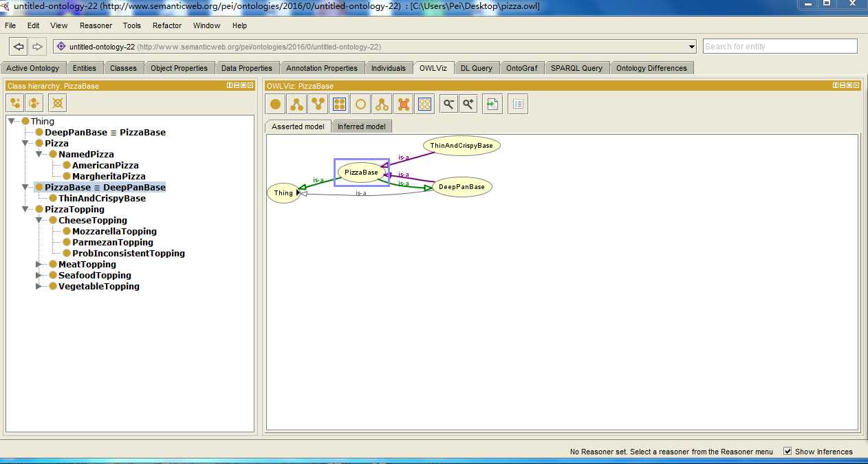Open the File menu
The height and width of the screenshot is (464, 868).
click(10, 25)
